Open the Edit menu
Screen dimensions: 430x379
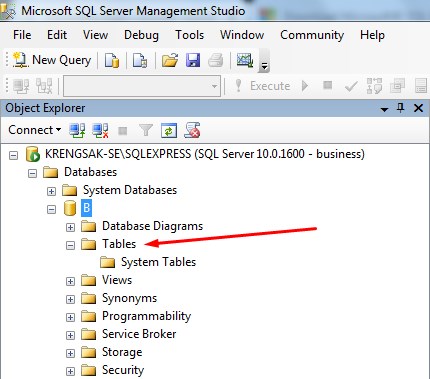point(57,35)
